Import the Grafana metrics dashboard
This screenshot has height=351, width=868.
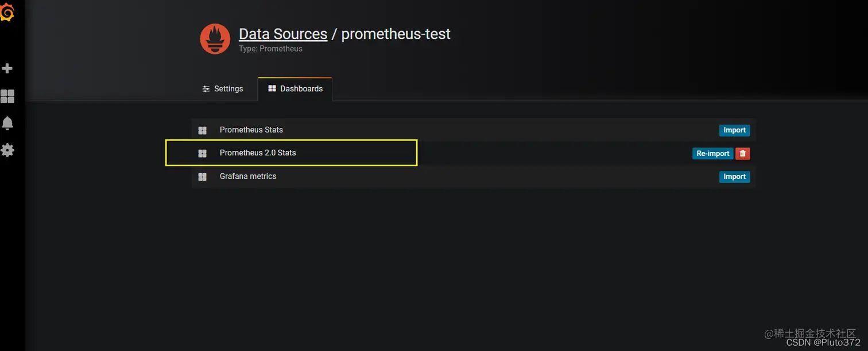pyautogui.click(x=734, y=177)
